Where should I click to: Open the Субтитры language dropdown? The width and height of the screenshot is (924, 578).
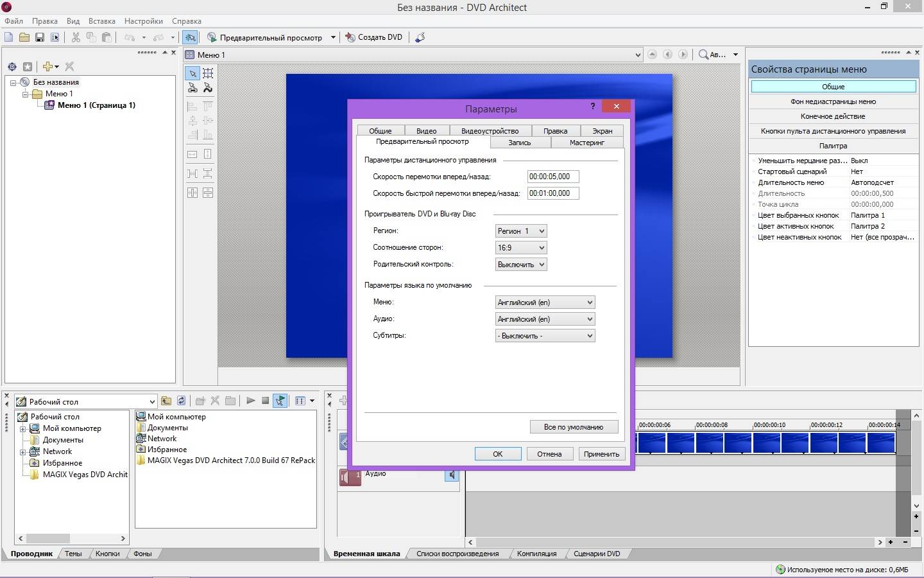(x=545, y=335)
